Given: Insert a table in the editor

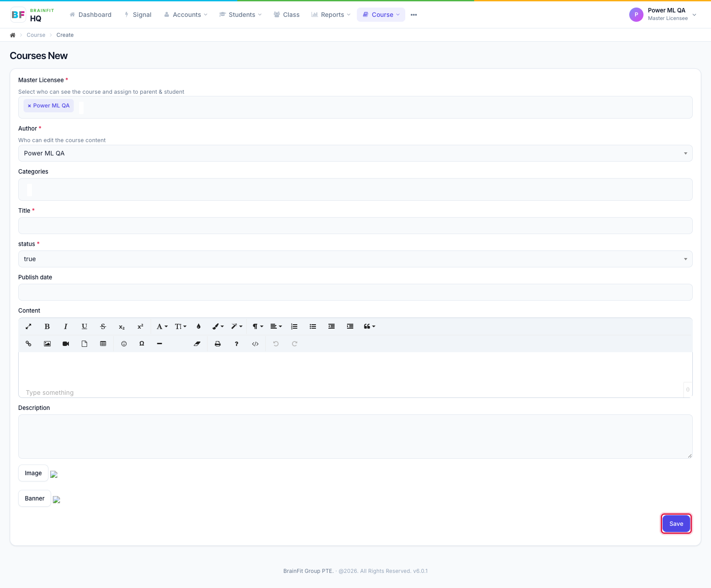Looking at the screenshot, I should tap(103, 344).
